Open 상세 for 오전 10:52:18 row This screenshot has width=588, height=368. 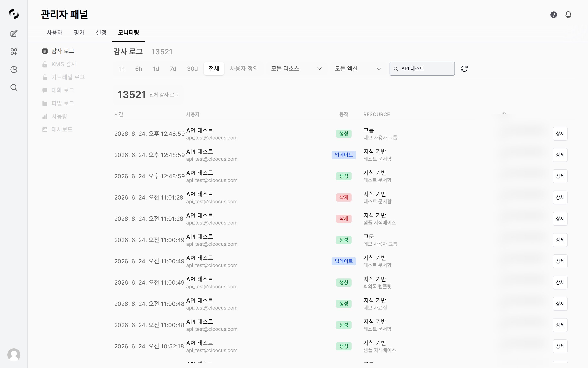click(560, 346)
